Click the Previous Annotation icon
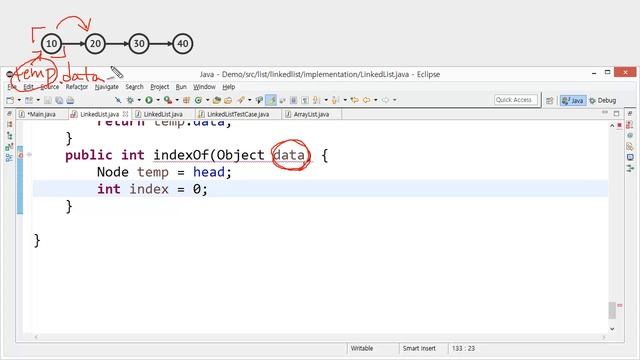The width and height of the screenshot is (640, 360). tap(336, 100)
